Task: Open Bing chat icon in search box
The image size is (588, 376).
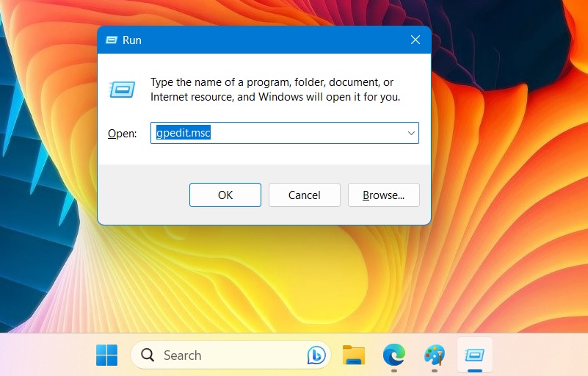Action: [316, 355]
